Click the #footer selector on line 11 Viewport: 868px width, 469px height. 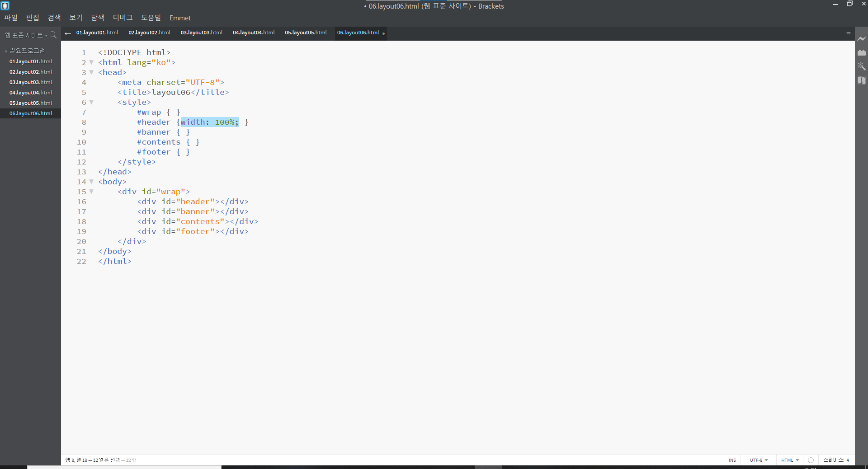click(154, 152)
